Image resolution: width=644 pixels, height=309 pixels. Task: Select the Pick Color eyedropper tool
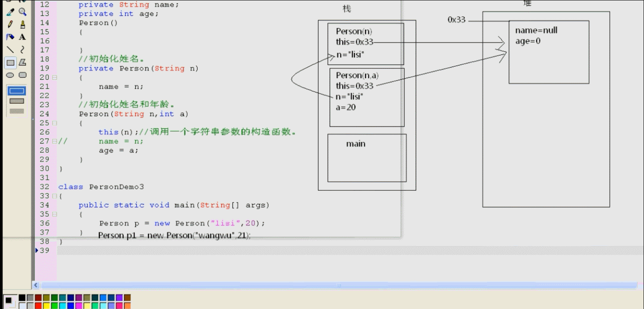point(11,12)
